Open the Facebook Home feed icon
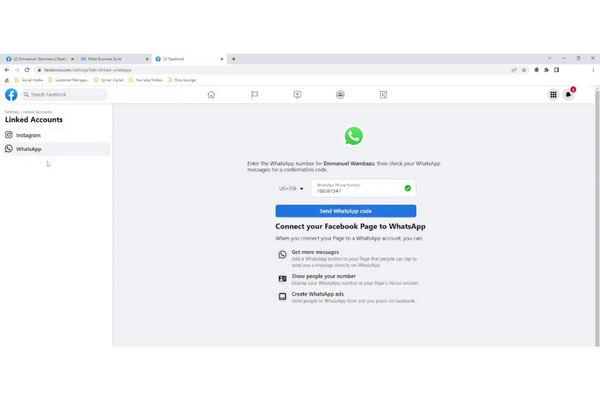Image resolution: width=600 pixels, height=400 pixels. (x=211, y=95)
